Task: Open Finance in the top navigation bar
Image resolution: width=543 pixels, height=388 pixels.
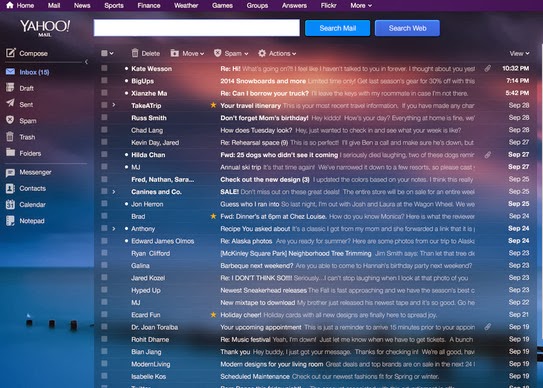Action: pyautogui.click(x=149, y=6)
